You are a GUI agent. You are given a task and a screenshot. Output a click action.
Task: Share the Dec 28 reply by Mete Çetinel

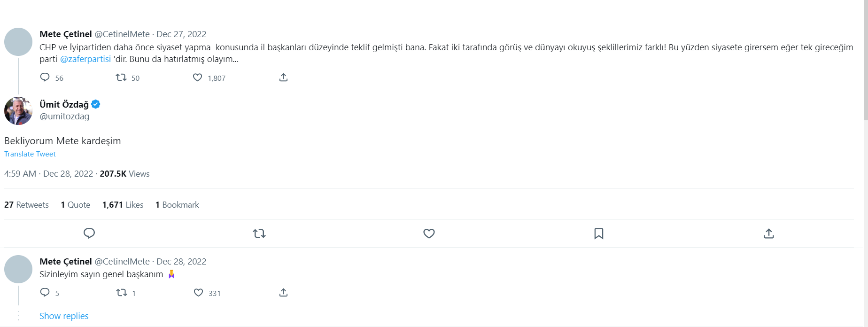point(283,293)
